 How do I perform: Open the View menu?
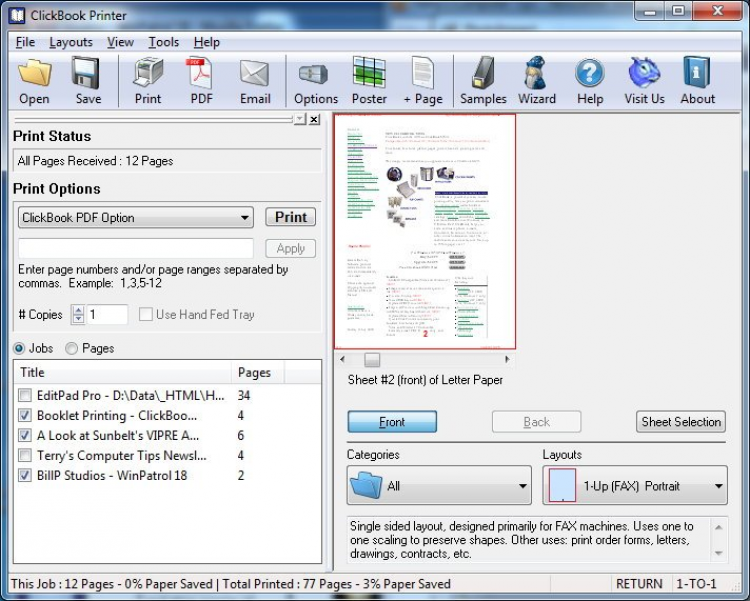[120, 42]
